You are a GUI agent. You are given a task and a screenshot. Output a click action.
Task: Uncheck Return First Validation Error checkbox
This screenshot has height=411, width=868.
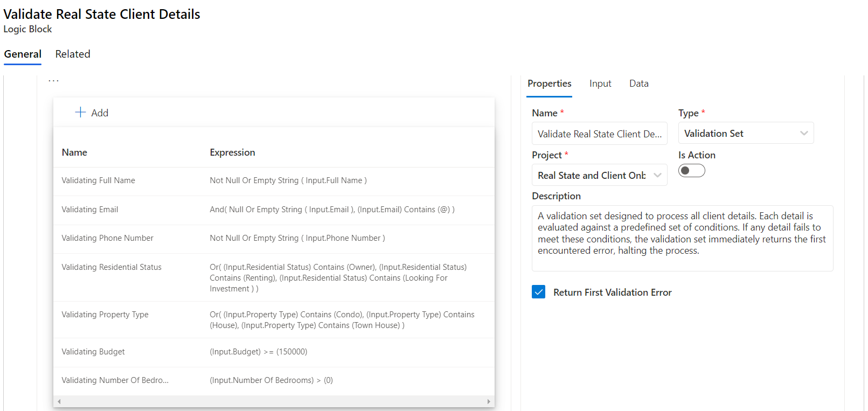click(538, 292)
